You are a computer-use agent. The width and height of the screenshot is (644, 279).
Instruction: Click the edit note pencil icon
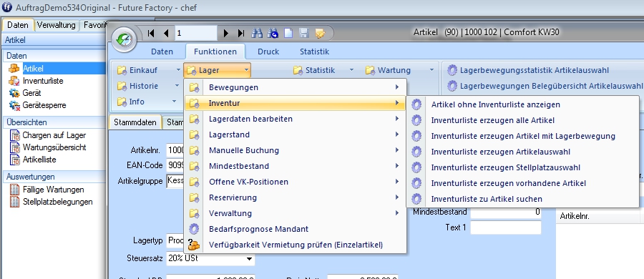(320, 34)
